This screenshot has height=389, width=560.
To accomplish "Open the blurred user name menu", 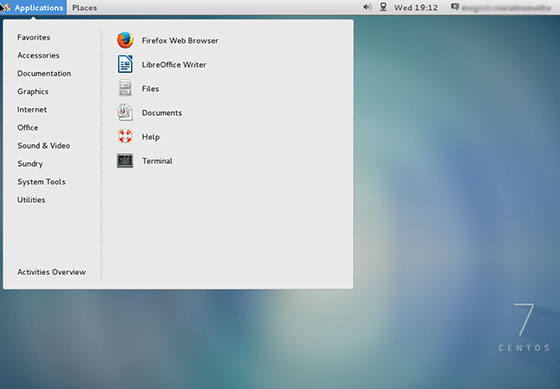I will (506, 7).
